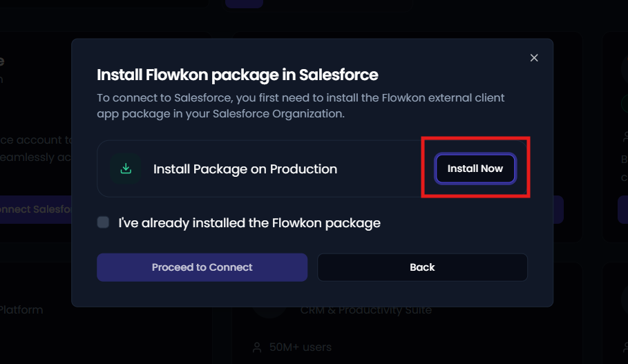Click the CRM & Productivity Suite subtitle
Screen dimensions: 628x364
366,310
